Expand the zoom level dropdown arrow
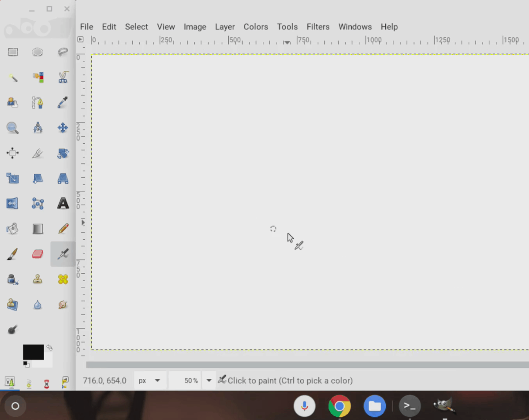 point(209,381)
